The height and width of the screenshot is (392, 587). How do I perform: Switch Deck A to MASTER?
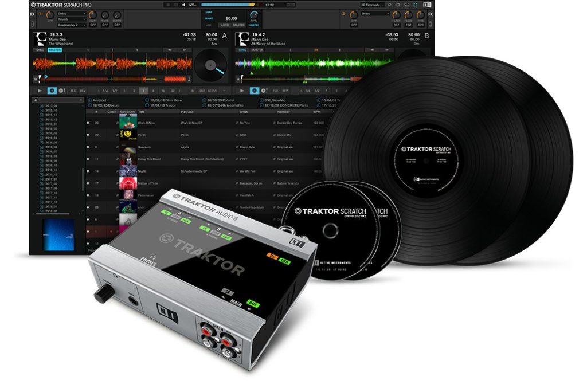pos(54,49)
